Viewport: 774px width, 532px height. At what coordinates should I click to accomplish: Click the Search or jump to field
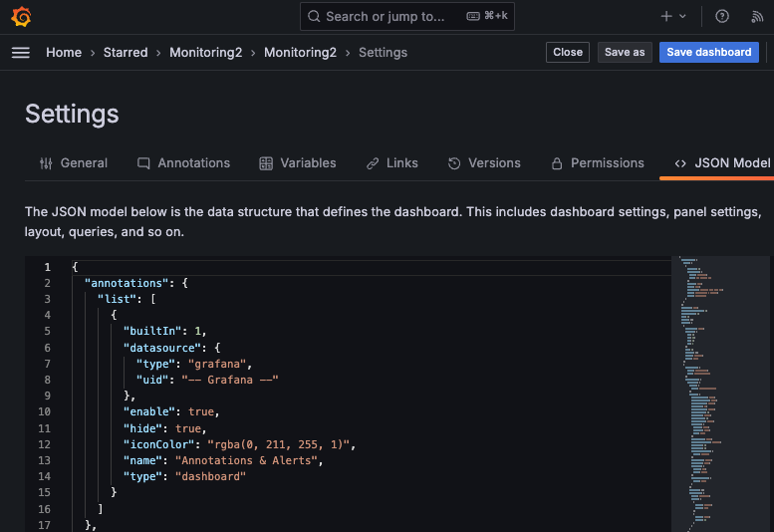point(408,17)
